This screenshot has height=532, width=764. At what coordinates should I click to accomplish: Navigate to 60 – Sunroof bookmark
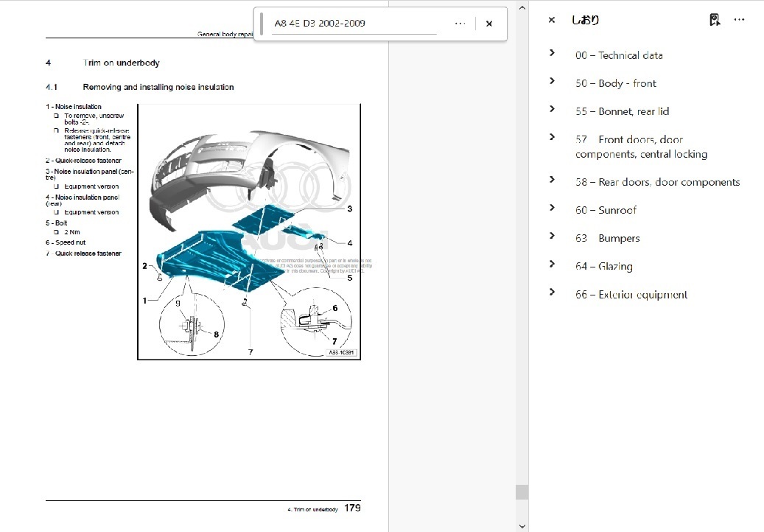606,211
